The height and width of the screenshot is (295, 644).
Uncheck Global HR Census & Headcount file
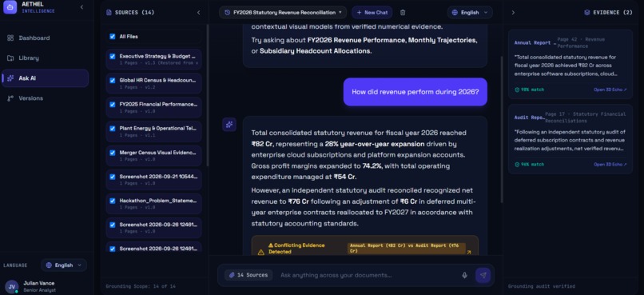click(x=113, y=81)
